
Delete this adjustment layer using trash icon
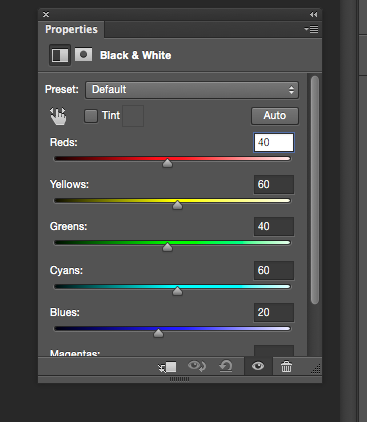(x=286, y=366)
